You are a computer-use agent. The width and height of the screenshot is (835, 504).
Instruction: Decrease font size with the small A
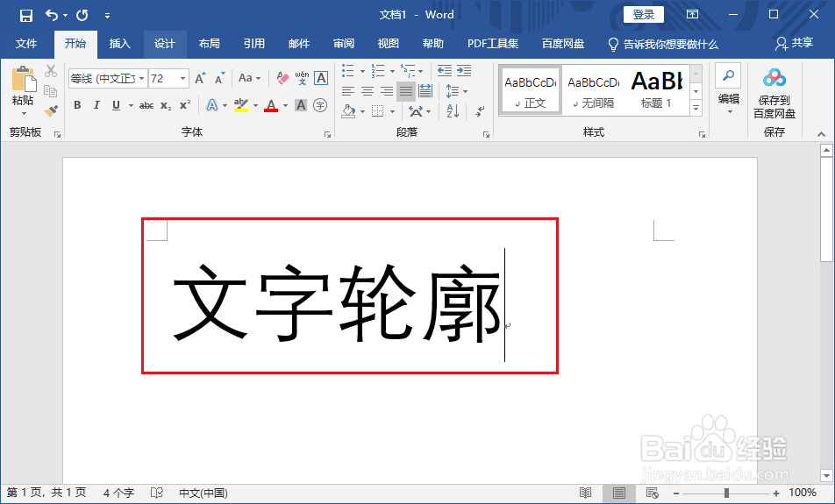tap(219, 79)
